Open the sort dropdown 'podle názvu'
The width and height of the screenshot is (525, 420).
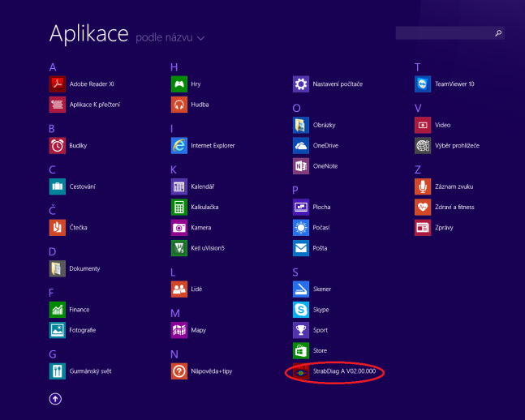pyautogui.click(x=170, y=38)
